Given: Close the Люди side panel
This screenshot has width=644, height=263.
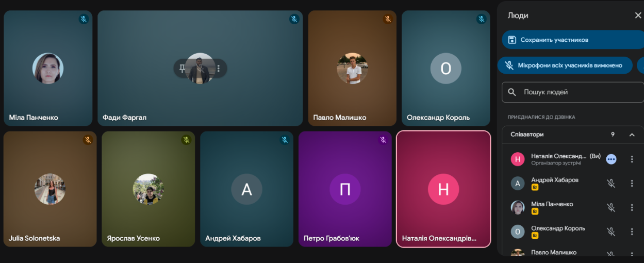Looking at the screenshot, I should [x=638, y=15].
